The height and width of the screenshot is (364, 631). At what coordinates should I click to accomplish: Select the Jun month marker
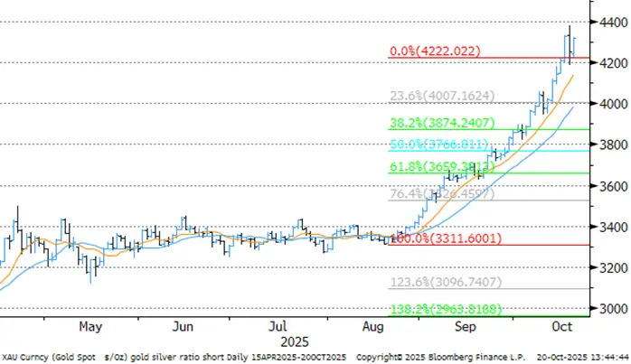click(184, 326)
